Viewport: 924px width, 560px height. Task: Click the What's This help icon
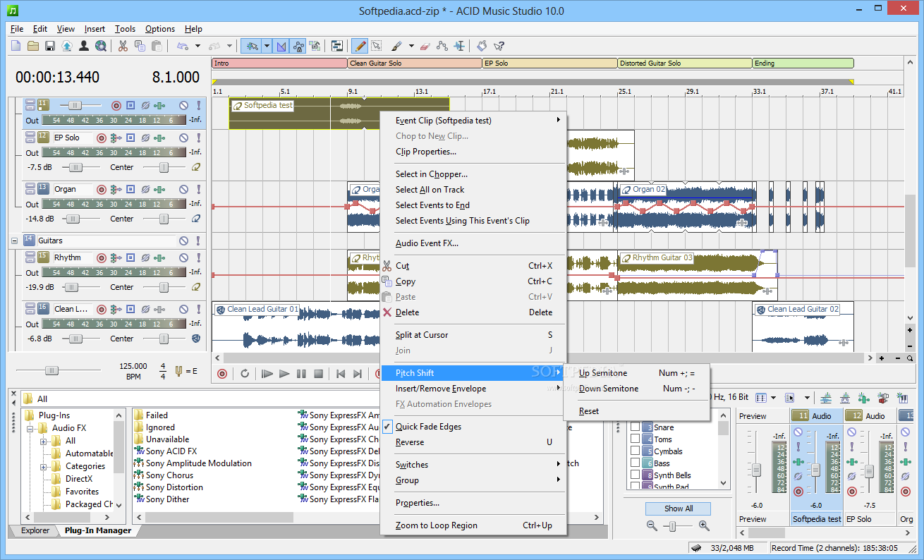[x=499, y=46]
